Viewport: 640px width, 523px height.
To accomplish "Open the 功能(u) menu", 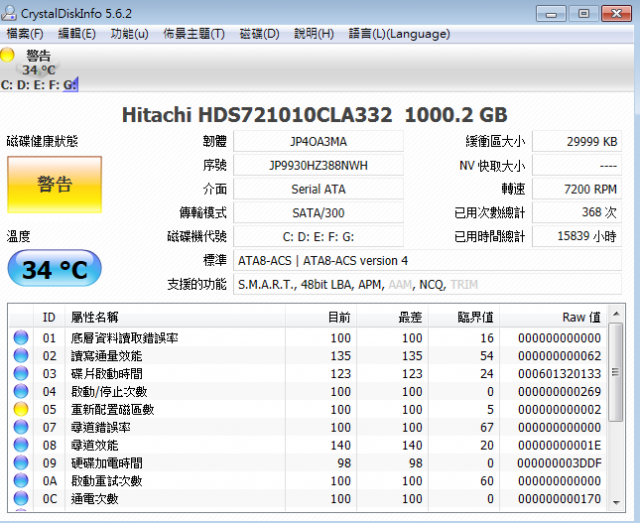I will click(x=129, y=33).
